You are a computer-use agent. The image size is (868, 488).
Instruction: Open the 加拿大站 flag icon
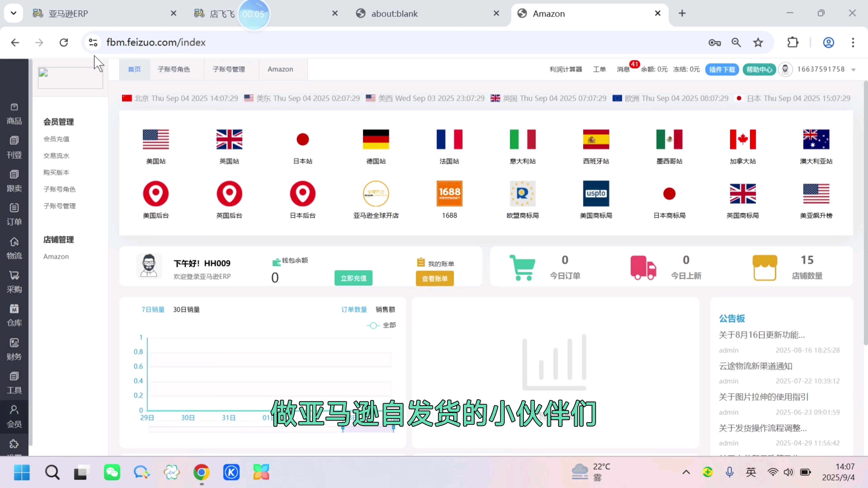pos(743,139)
